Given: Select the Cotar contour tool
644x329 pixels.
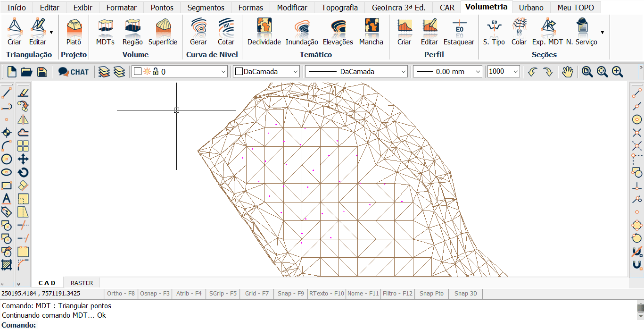Looking at the screenshot, I should coord(226,32).
